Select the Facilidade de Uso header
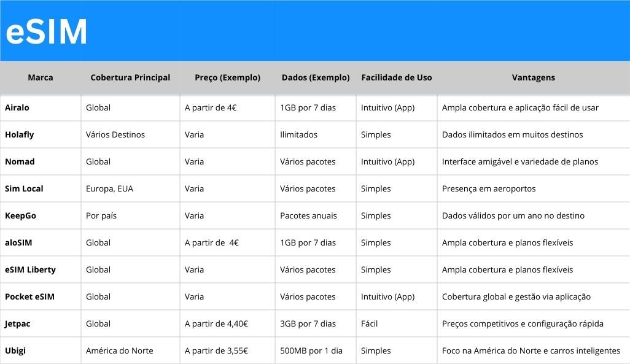The width and height of the screenshot is (630, 364). [397, 77]
